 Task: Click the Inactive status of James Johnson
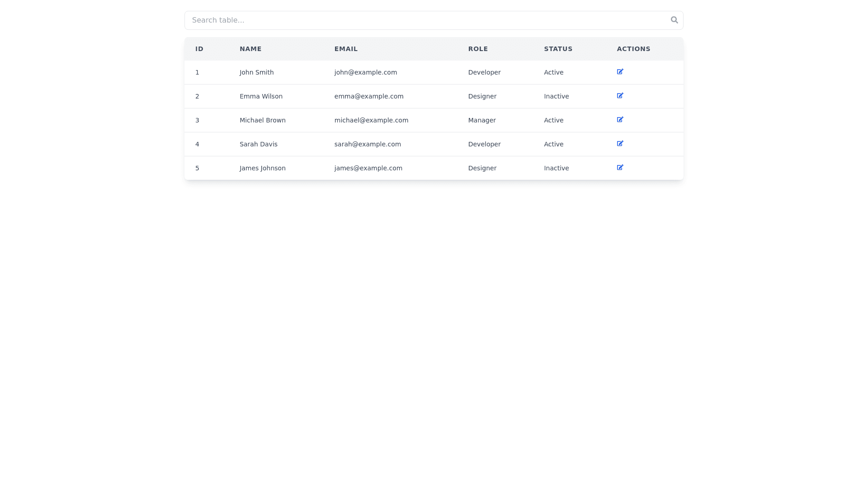(556, 168)
